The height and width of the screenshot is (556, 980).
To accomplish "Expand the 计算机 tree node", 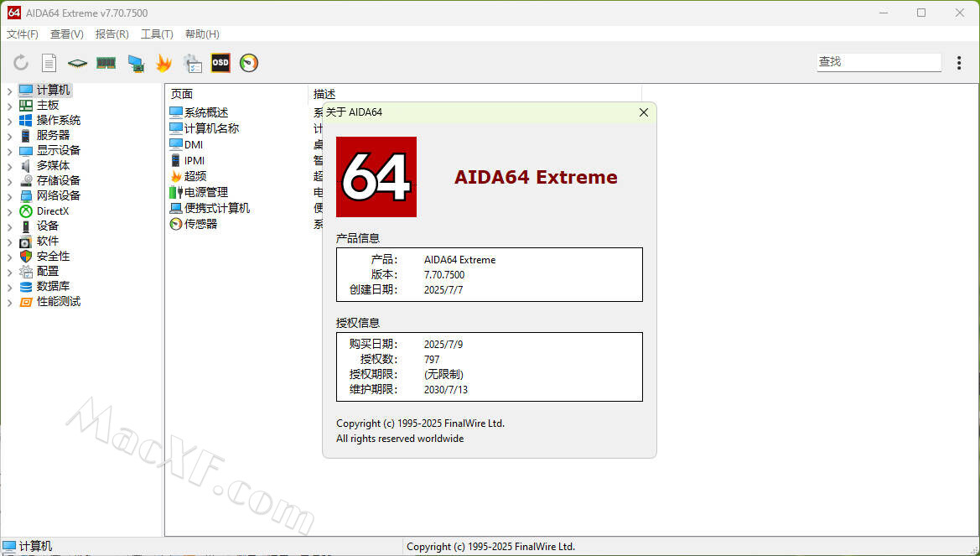I will click(x=9, y=91).
